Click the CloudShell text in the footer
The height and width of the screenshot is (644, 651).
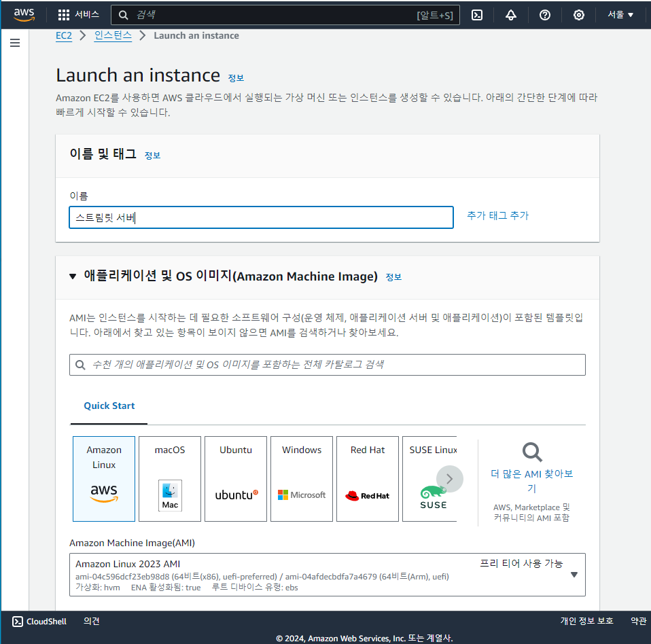(46, 622)
